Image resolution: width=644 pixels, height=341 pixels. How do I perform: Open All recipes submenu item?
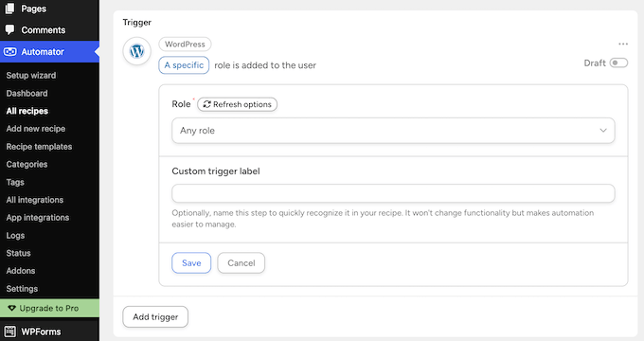point(27,111)
